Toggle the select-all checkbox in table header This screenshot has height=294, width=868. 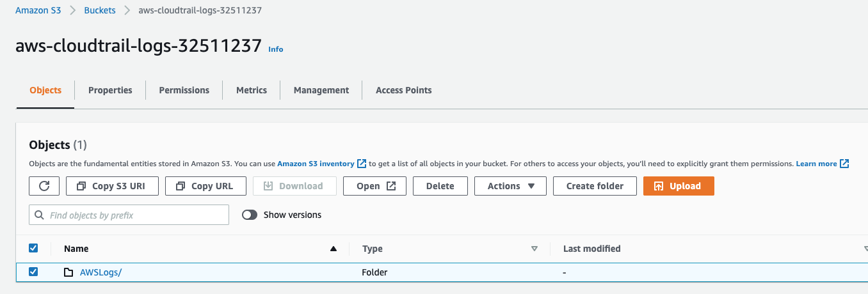[34, 248]
